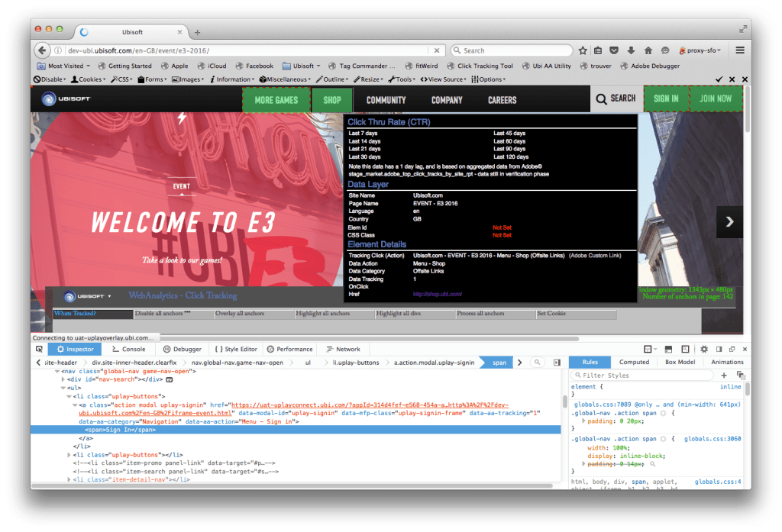Click the add new rule plus icon

724,375
